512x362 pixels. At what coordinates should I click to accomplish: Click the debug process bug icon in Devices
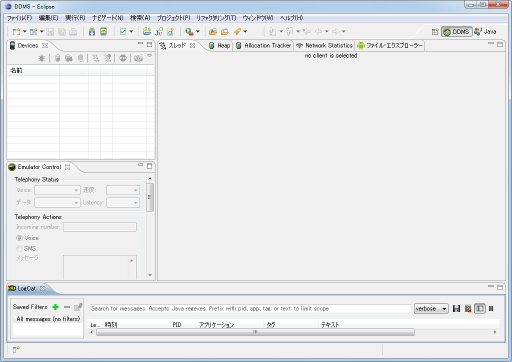pos(42,58)
